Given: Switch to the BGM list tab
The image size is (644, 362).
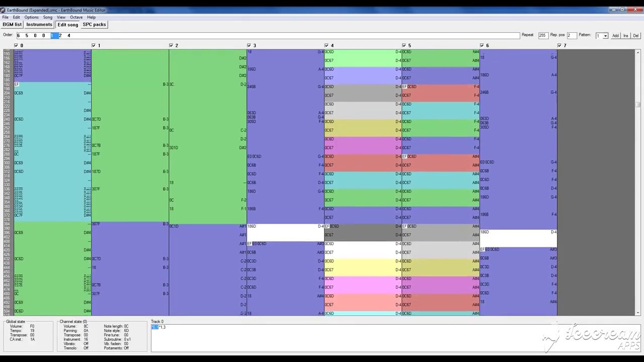Looking at the screenshot, I should [x=12, y=25].
